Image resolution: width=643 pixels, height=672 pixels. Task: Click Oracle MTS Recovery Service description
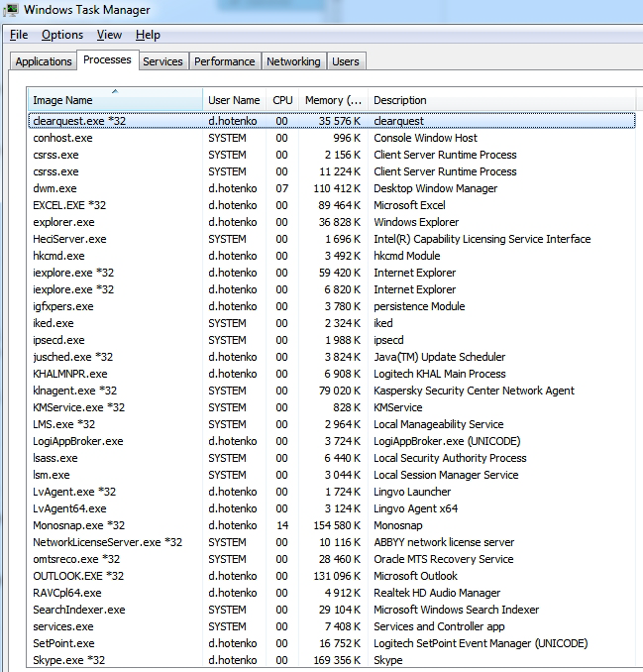click(444, 559)
